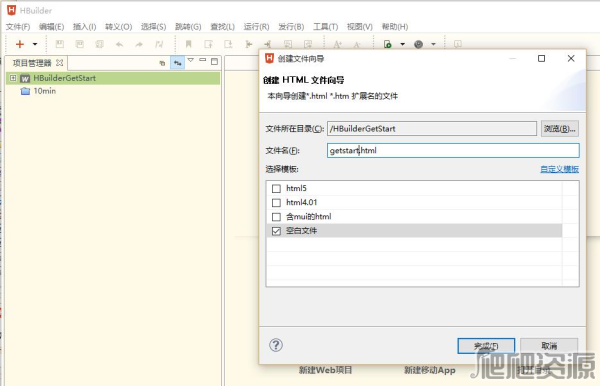Open the 转义(O) menu
Image resolution: width=600 pixels, height=386 pixels.
click(119, 27)
